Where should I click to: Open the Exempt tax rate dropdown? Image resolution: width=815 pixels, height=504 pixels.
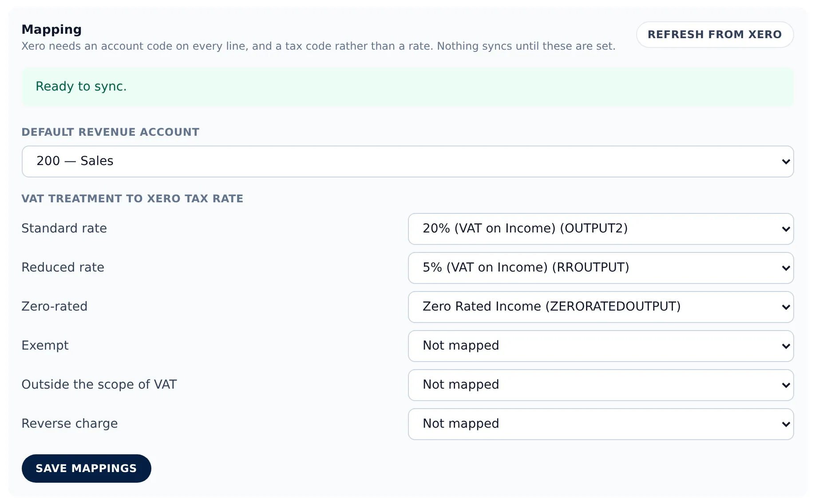coord(601,346)
